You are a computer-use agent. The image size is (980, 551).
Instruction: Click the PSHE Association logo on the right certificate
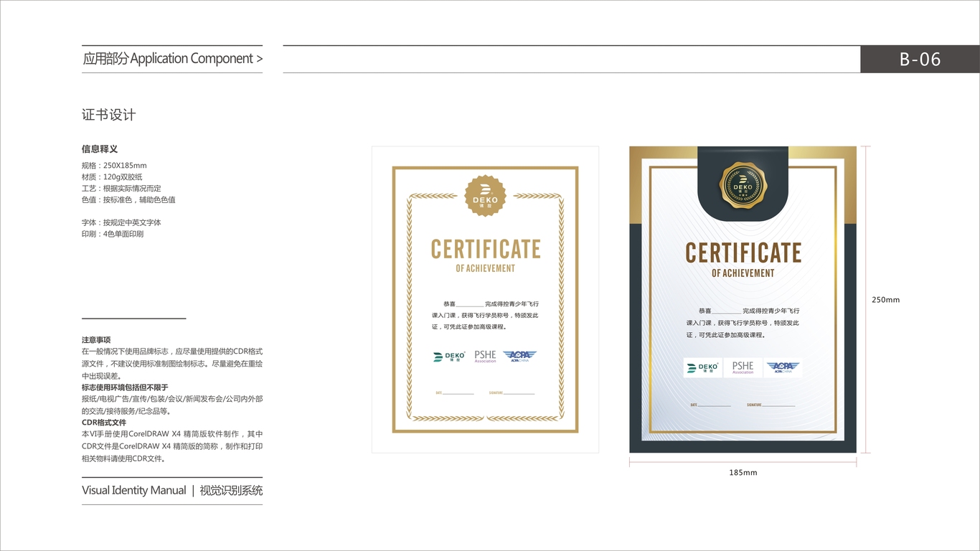(x=743, y=368)
